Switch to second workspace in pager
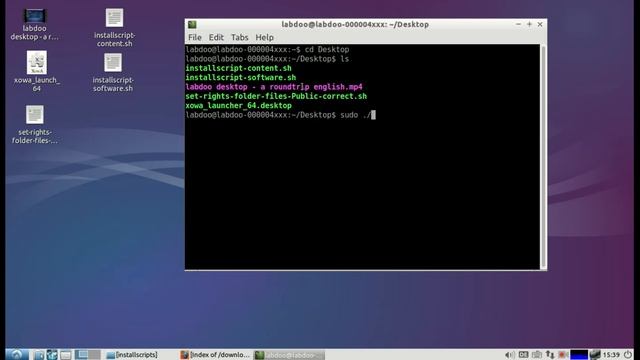Image resolution: width=640 pixels, height=360 pixels. click(x=94, y=354)
